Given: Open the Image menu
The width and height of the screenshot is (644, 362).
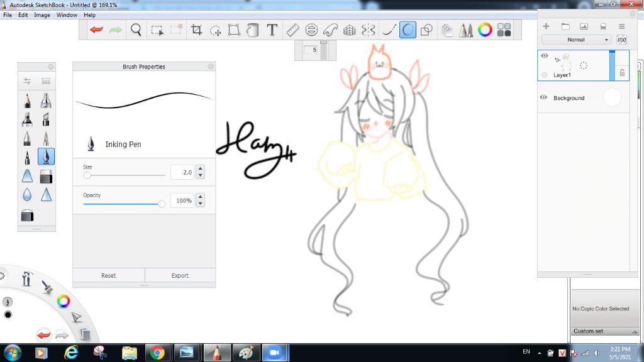Looking at the screenshot, I should (x=42, y=15).
